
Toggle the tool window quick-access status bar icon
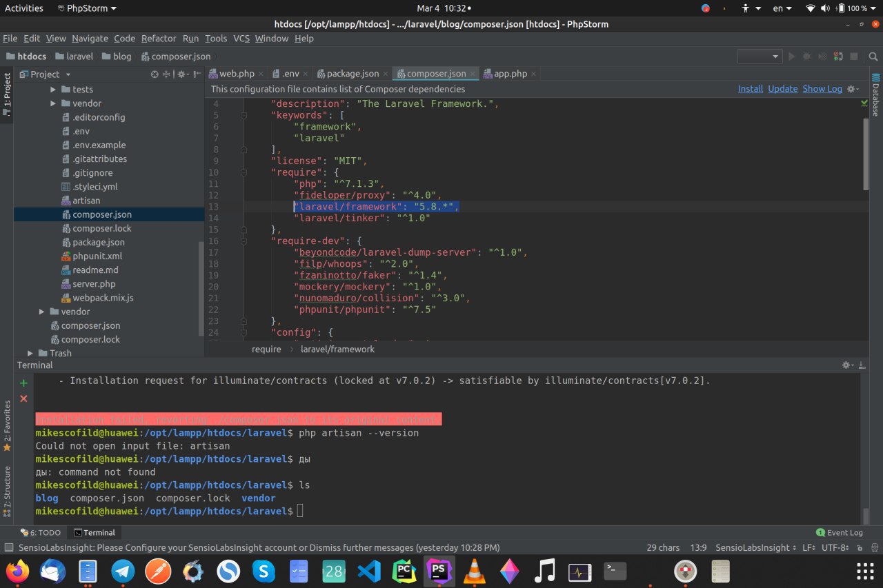[8, 547]
